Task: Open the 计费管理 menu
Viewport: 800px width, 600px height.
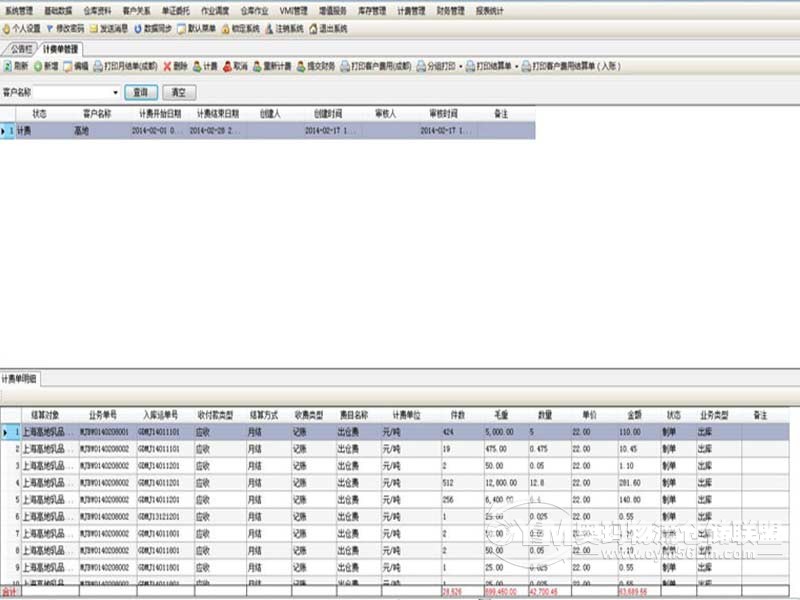Action: [412, 11]
